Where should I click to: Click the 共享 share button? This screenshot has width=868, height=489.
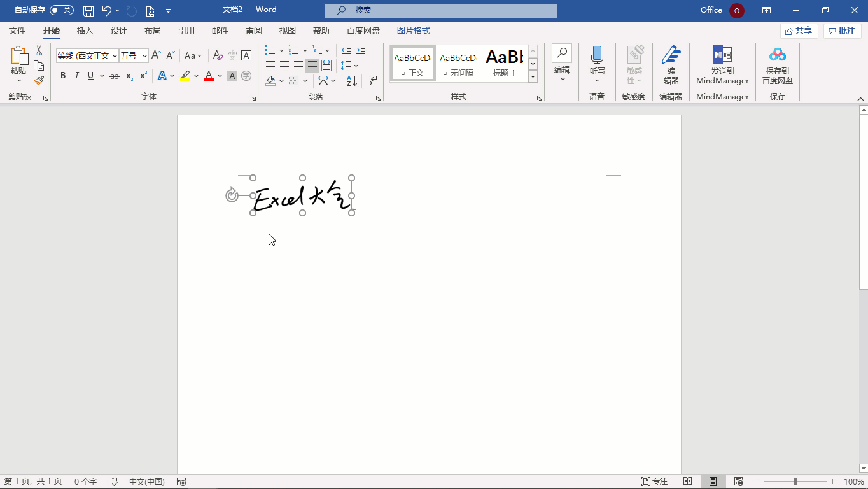click(799, 31)
